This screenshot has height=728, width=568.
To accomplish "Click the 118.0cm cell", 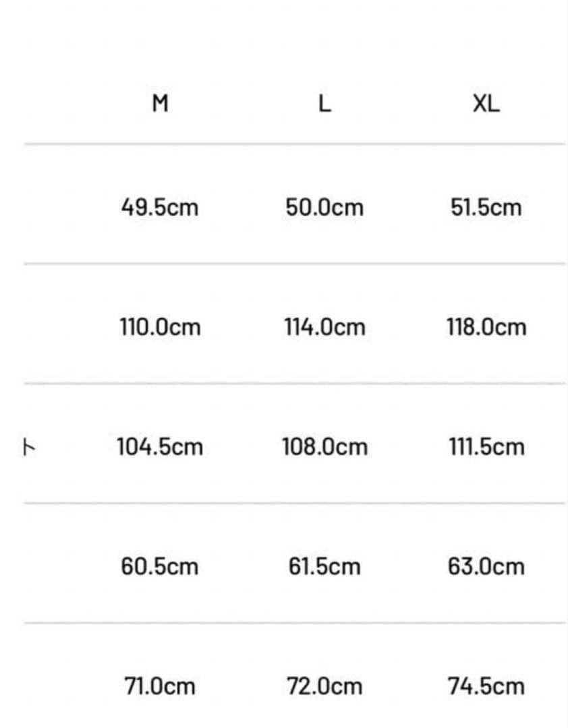I will pos(486,328).
